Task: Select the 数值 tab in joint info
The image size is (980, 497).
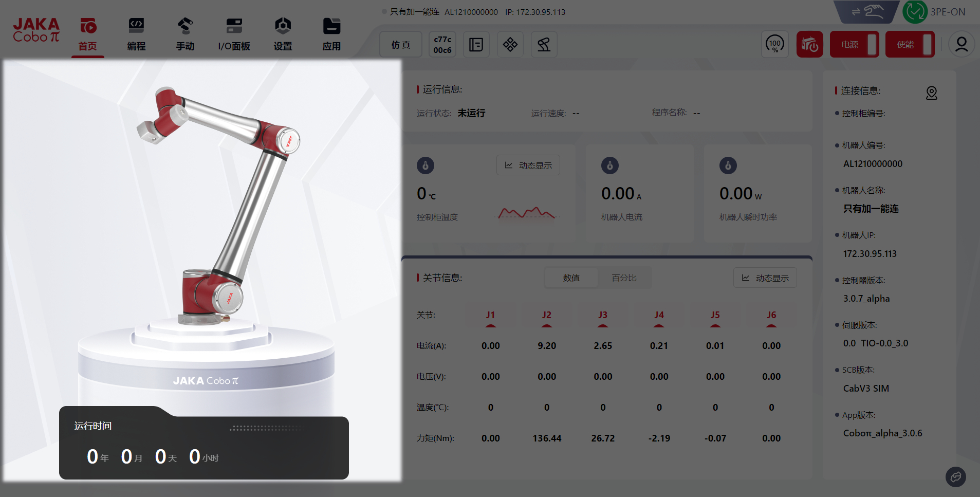Action: (571, 278)
